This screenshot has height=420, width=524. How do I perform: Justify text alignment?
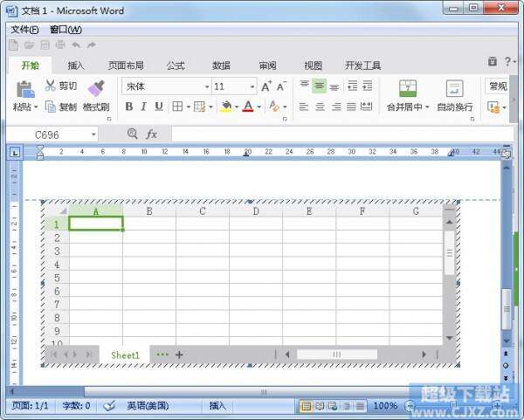tap(351, 107)
